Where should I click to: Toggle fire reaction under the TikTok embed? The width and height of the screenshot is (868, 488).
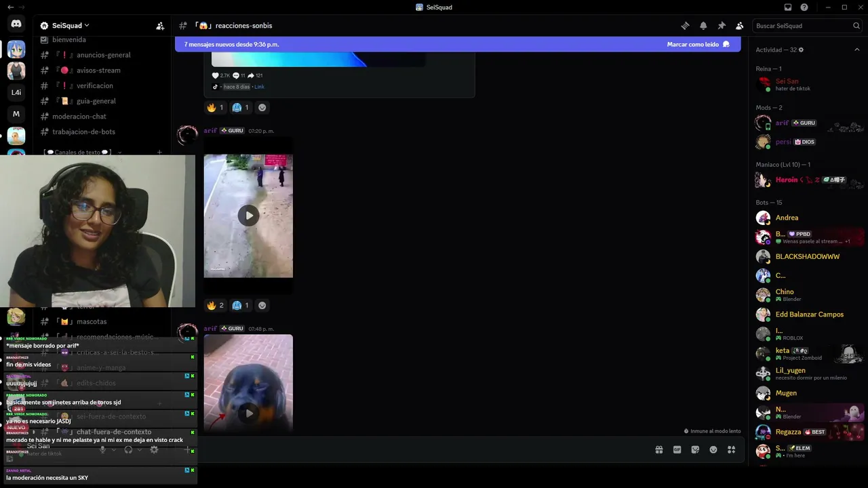[x=216, y=108]
